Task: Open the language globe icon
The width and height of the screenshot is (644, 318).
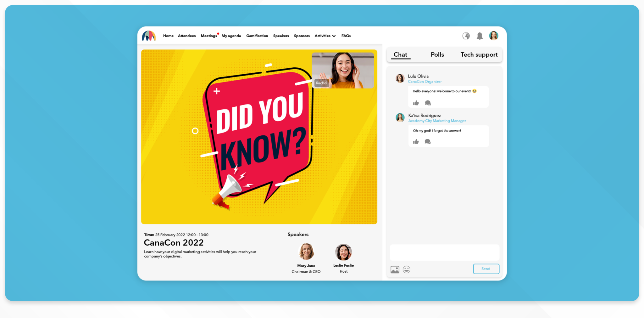Action: pos(466,36)
